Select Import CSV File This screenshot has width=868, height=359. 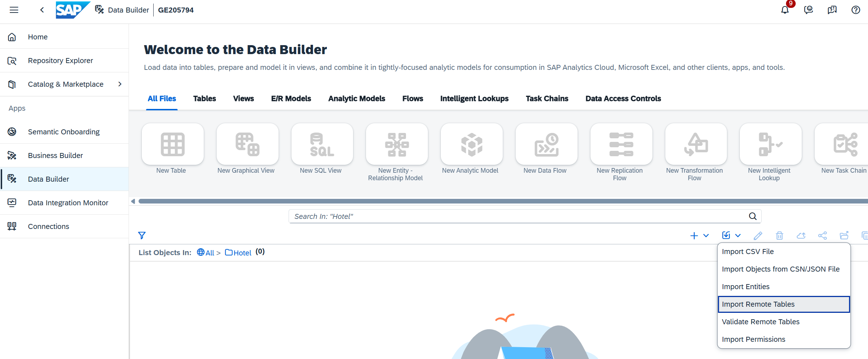tap(784, 252)
